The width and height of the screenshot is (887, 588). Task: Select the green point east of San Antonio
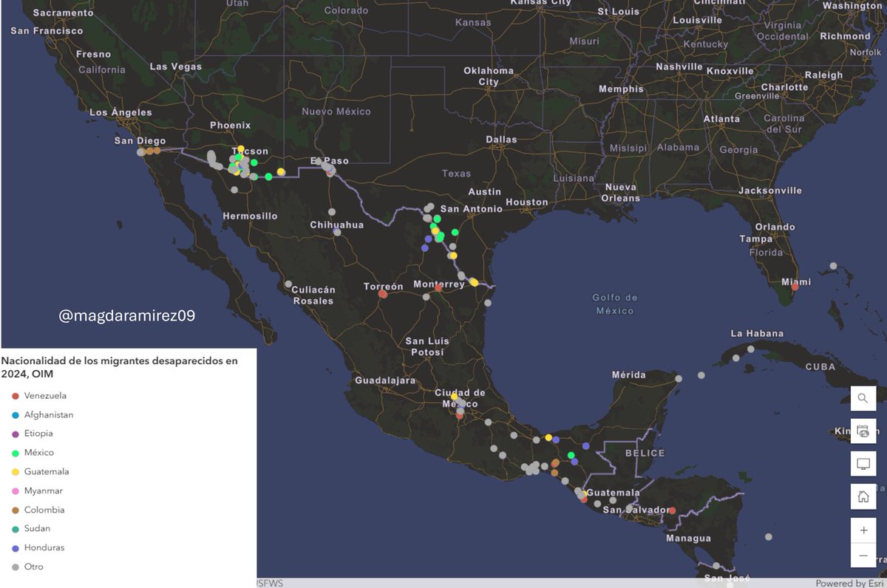click(x=455, y=232)
